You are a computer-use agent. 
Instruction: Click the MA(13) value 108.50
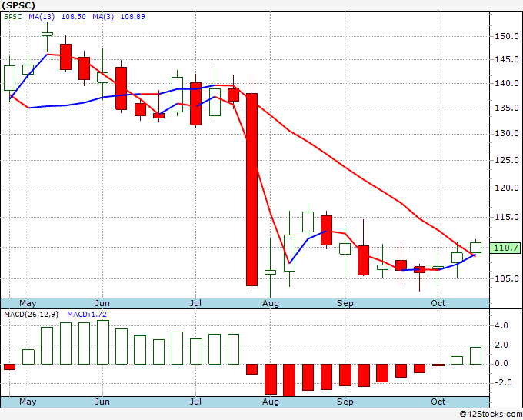(x=73, y=17)
